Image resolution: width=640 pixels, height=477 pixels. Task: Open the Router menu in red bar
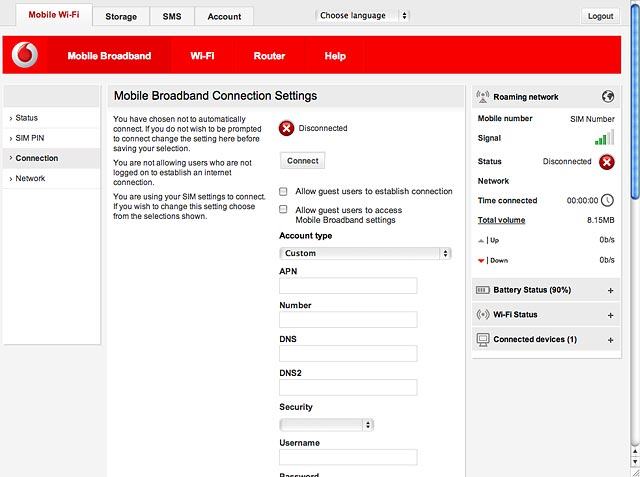click(269, 56)
